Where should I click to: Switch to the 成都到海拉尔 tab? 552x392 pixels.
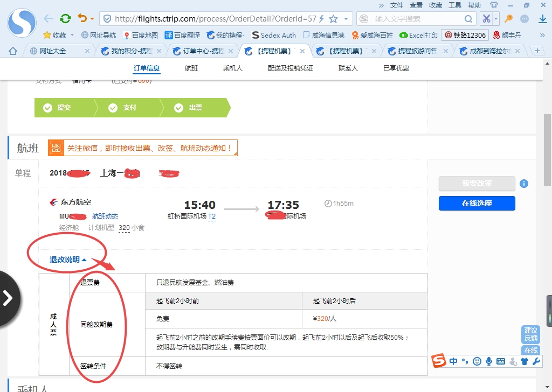point(489,51)
